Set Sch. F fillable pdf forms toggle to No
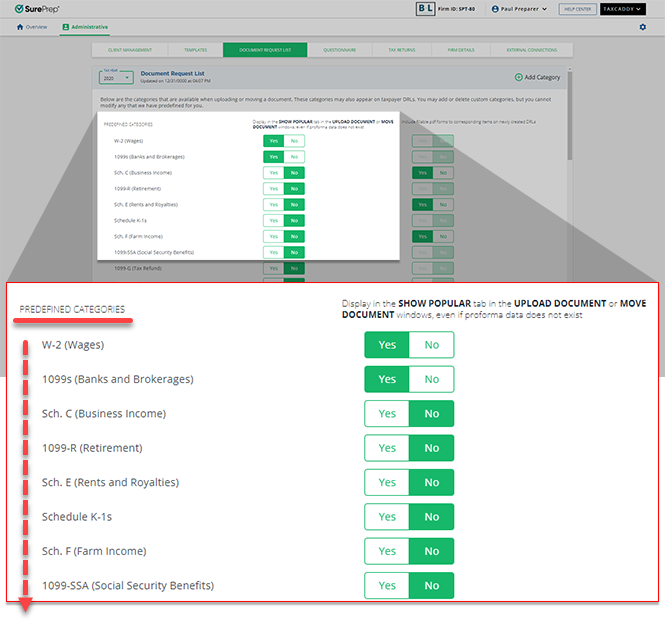665x621 pixels. tap(443, 237)
